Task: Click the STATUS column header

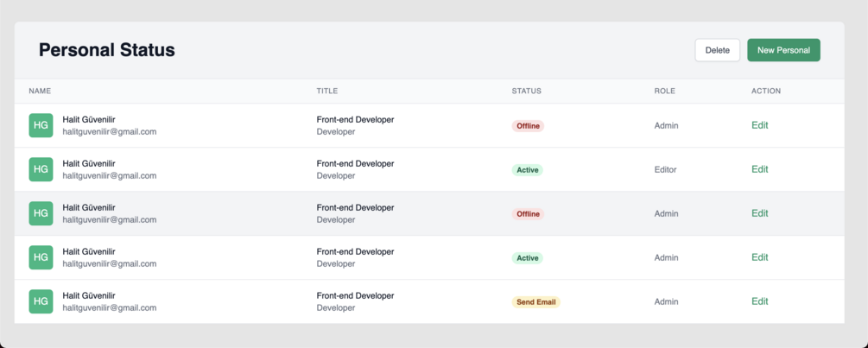Action: (526, 91)
